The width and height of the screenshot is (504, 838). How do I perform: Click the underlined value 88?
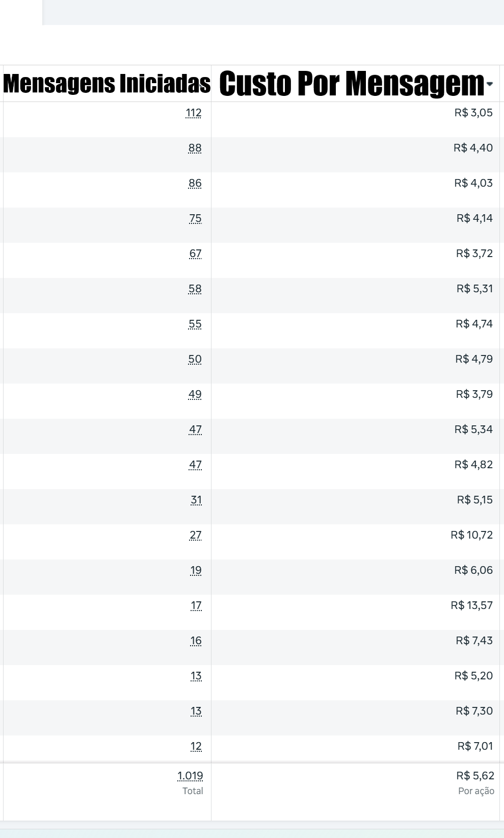pyautogui.click(x=195, y=148)
